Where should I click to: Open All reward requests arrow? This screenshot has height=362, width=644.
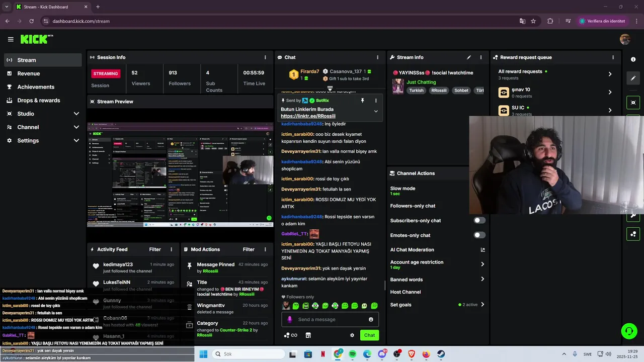tap(610, 74)
